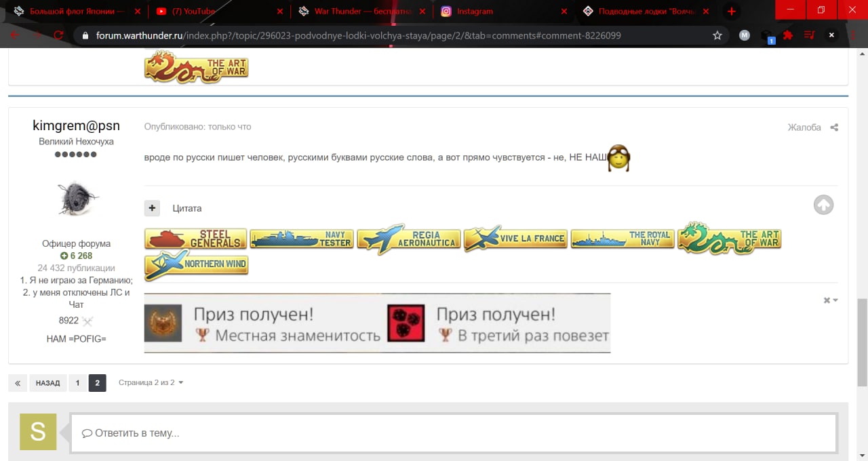This screenshot has width=868, height=461.
Task: Open a new browser tab
Action: [732, 12]
